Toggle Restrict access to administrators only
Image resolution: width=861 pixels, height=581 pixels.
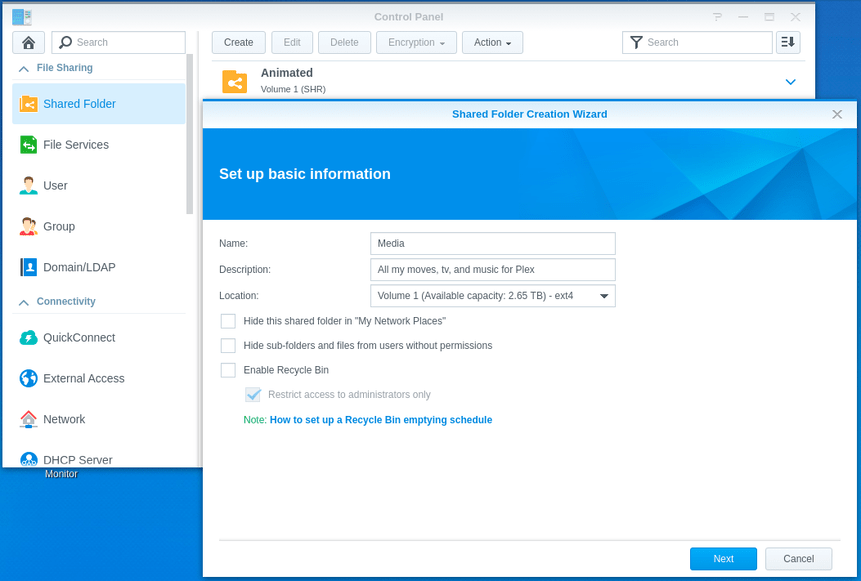253,394
